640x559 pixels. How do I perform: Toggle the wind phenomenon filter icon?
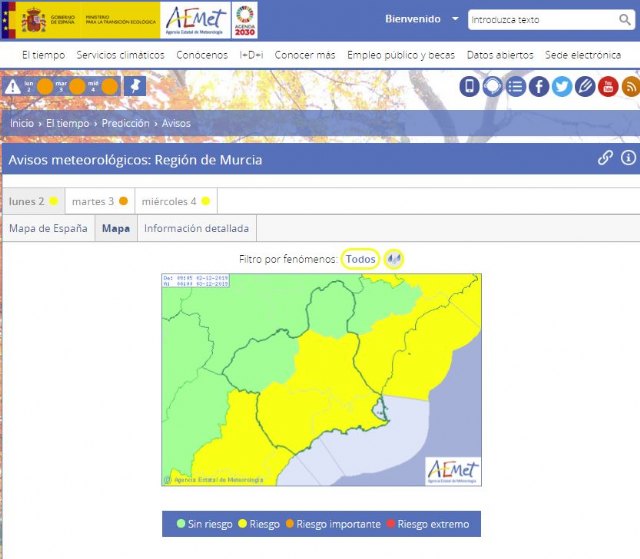[394, 259]
